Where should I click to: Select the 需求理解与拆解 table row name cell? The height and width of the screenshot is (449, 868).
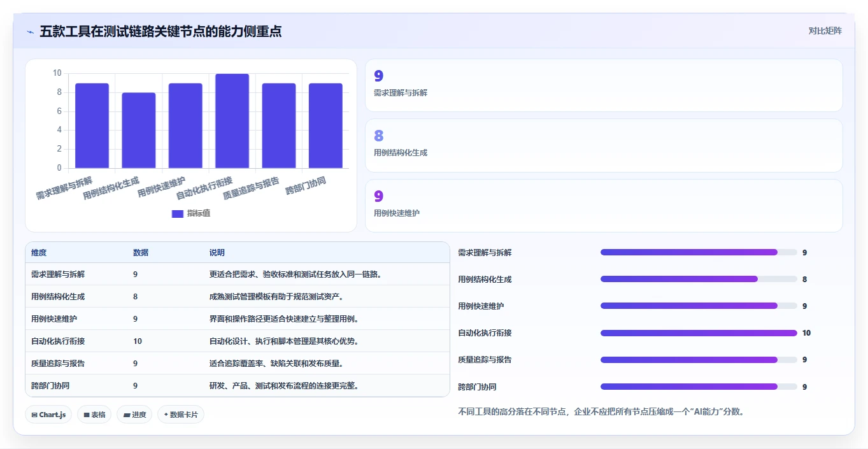click(x=58, y=274)
